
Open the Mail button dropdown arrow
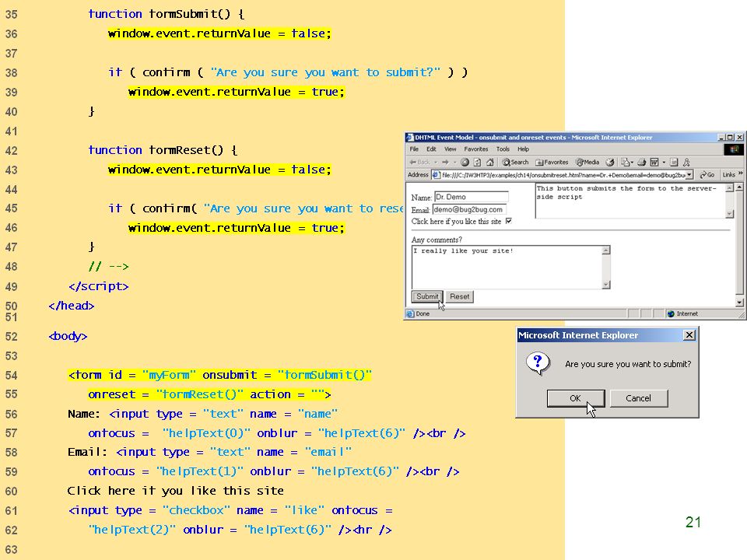click(632, 163)
